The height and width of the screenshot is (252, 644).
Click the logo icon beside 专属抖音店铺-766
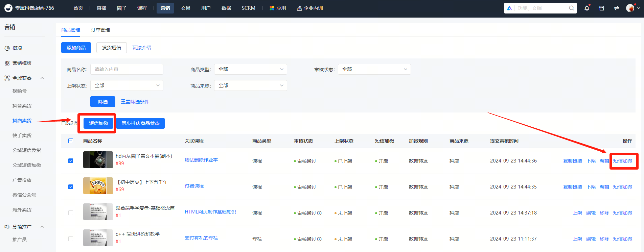(x=8, y=8)
